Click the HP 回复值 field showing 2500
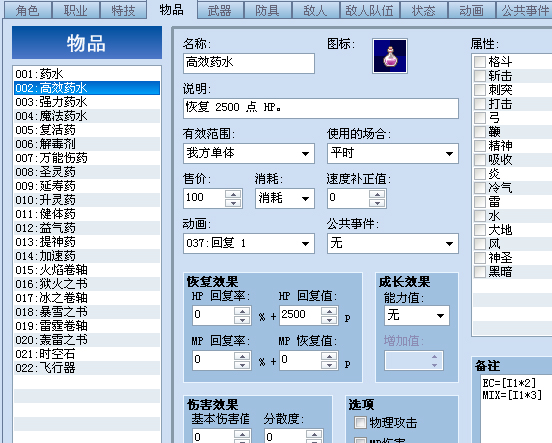 pyautogui.click(x=300, y=315)
